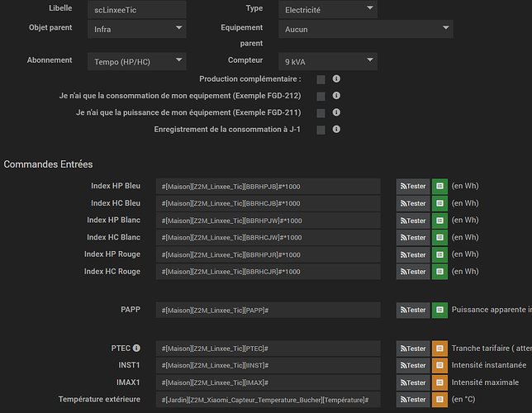532x413 pixels.
Task: Check consommation de mon equipement FGD-212 box
Action: pos(321,97)
